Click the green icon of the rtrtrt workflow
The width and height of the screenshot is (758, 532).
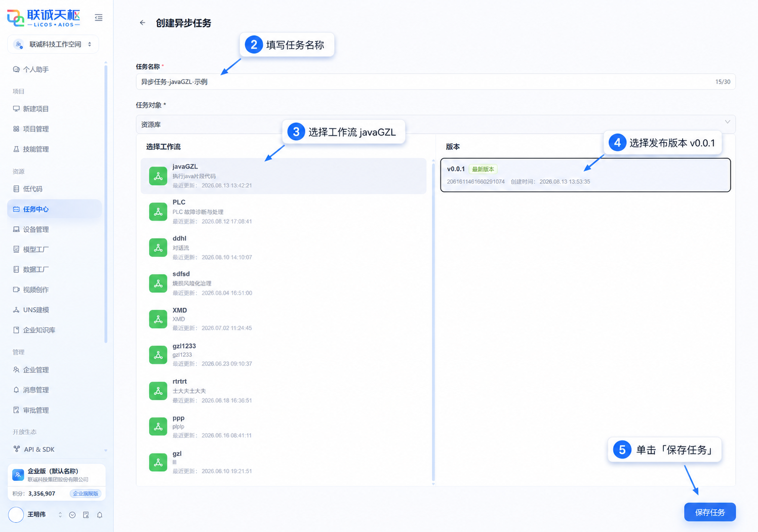click(158, 391)
